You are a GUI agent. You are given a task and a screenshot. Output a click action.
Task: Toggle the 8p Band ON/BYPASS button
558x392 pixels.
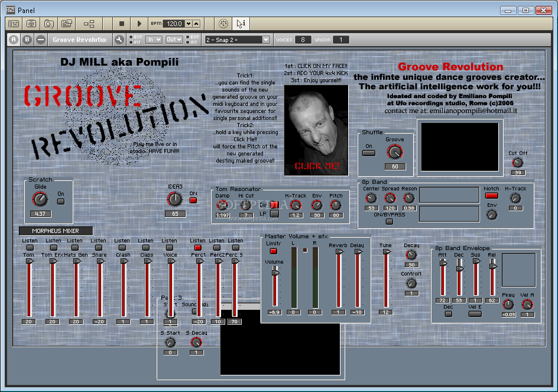(390, 222)
